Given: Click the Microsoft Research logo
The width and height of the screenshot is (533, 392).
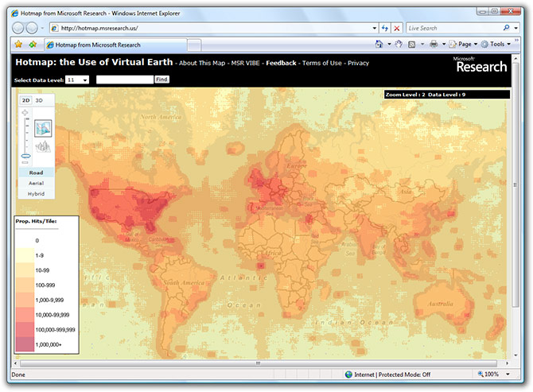Looking at the screenshot, I should click(x=480, y=64).
